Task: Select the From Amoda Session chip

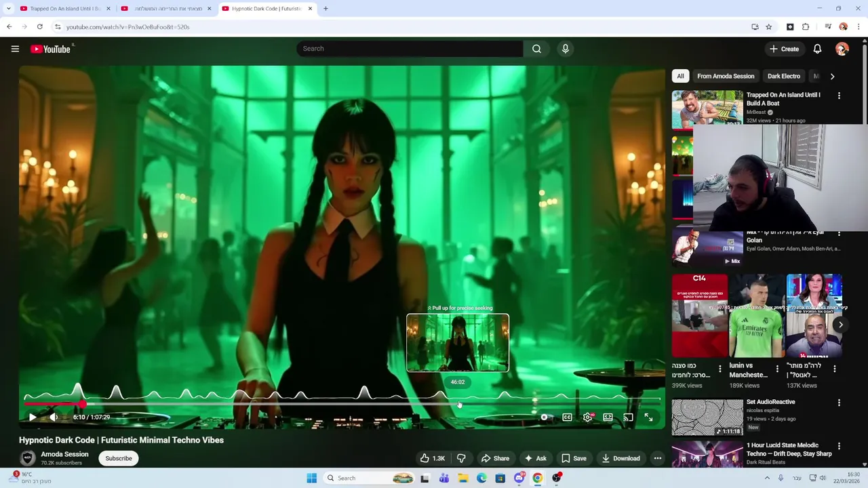Action: [726, 76]
